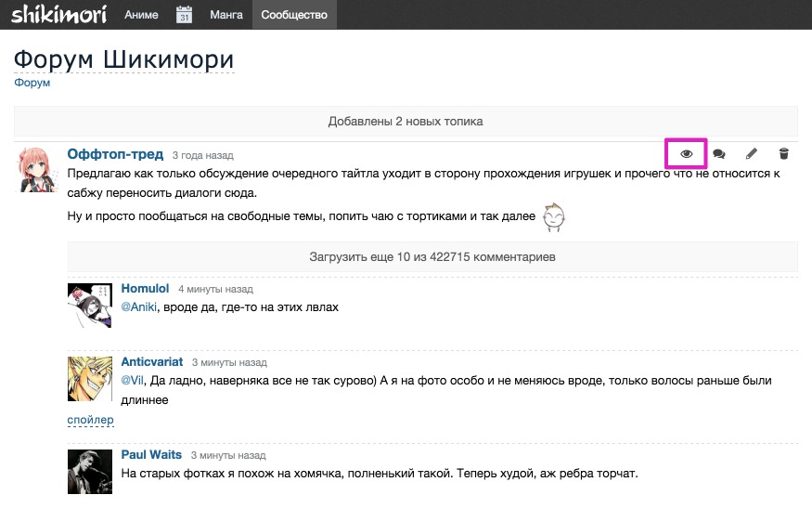Open the topic author's anime girl avatar
Screen dimensions: 812x508
[x=37, y=169]
